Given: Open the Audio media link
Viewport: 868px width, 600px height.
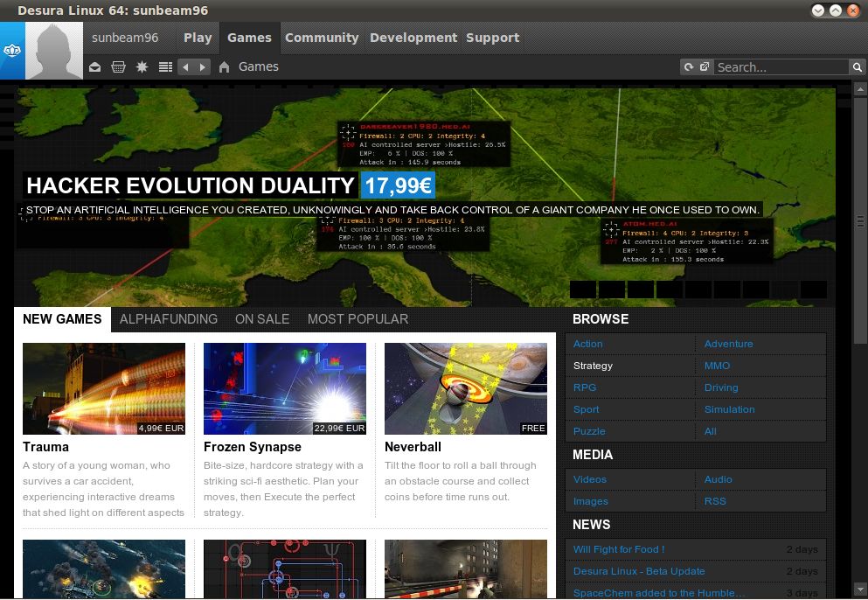Looking at the screenshot, I should click(x=718, y=479).
